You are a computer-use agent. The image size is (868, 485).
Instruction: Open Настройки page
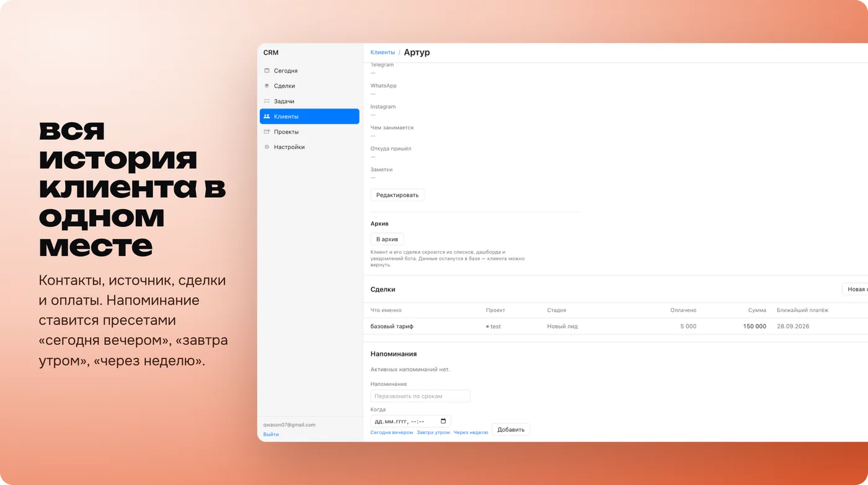(309, 147)
